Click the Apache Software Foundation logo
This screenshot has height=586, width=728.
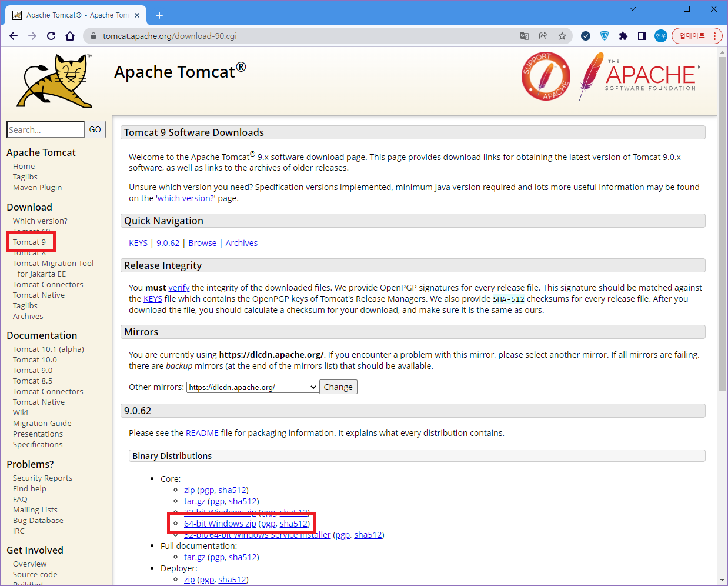(x=640, y=76)
